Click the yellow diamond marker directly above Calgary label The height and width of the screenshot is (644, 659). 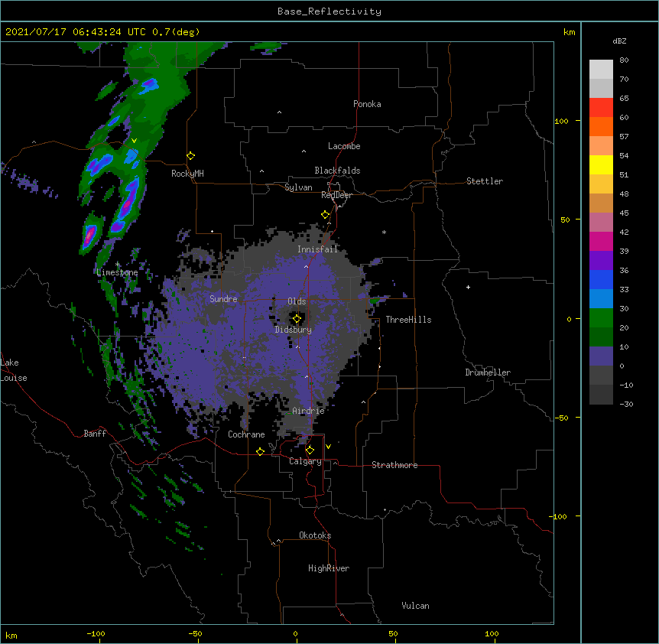tap(310, 450)
